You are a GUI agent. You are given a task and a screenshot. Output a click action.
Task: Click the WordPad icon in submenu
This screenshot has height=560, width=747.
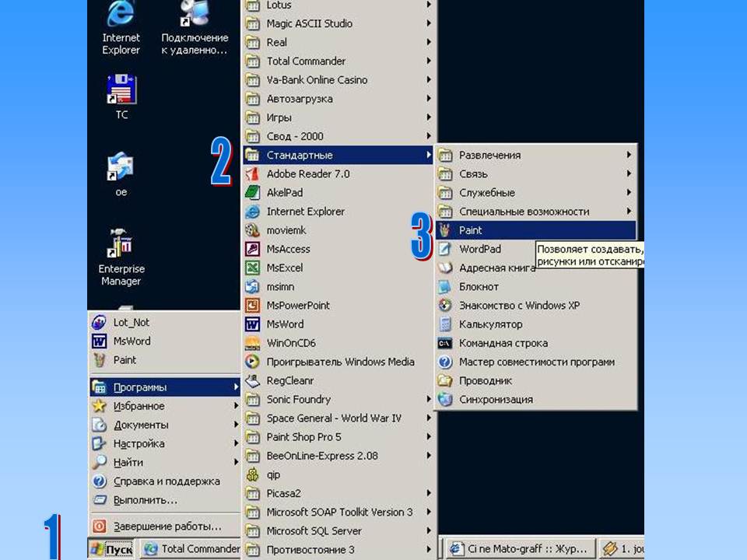coord(445,249)
